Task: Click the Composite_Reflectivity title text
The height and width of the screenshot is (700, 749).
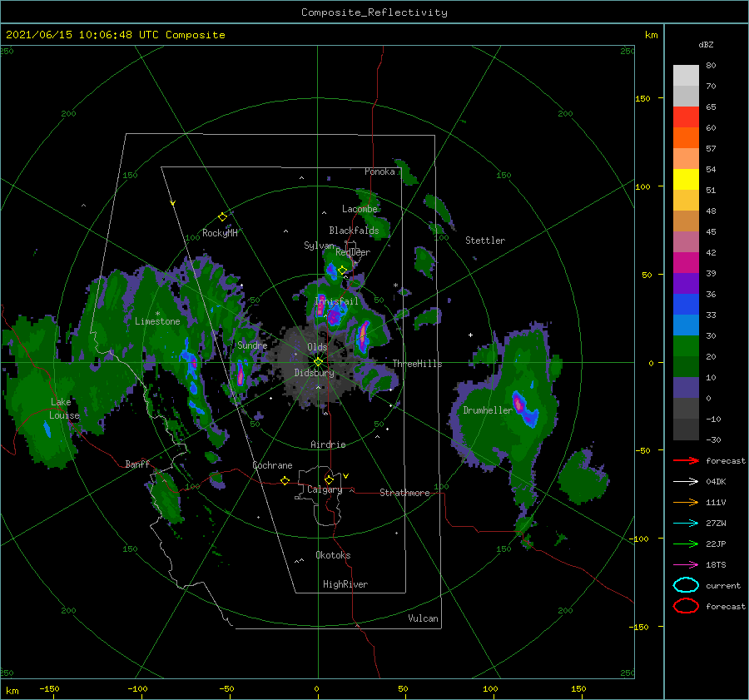Action: pos(374,12)
